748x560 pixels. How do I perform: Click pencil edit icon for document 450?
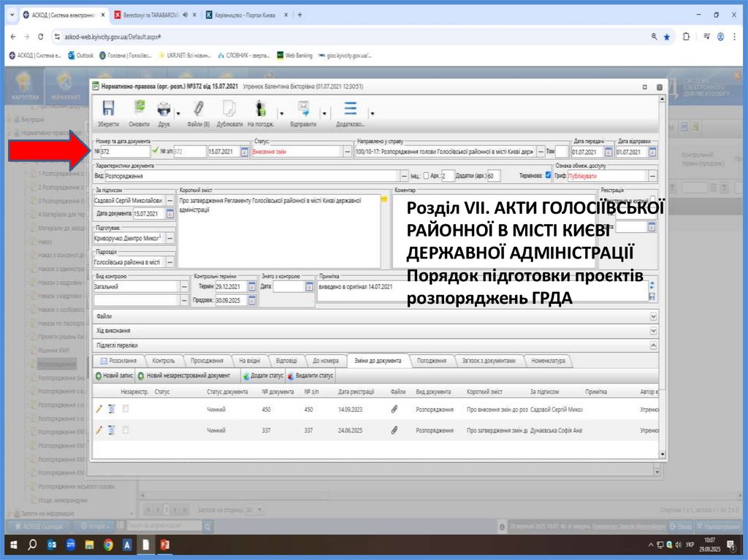(99, 410)
